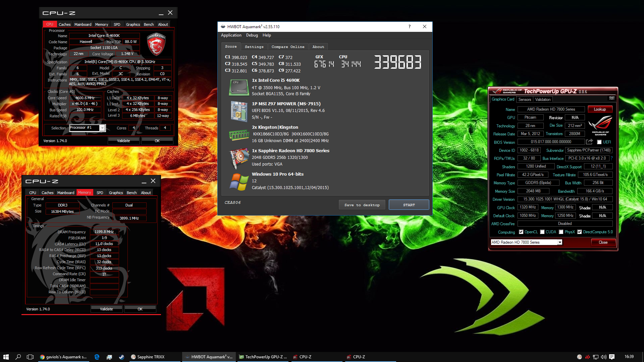Switch to TechPowerUp GPU-Z taskbar button
The width and height of the screenshot is (644, 362).
tap(263, 357)
